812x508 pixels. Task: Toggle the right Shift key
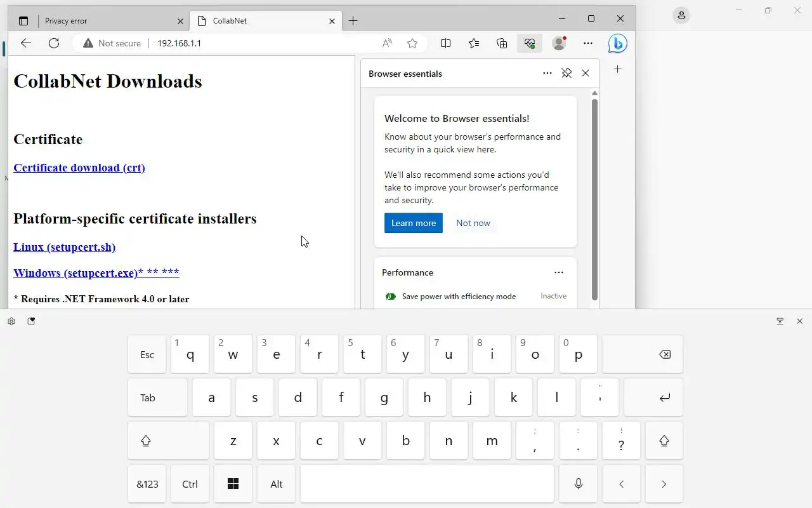(x=664, y=441)
